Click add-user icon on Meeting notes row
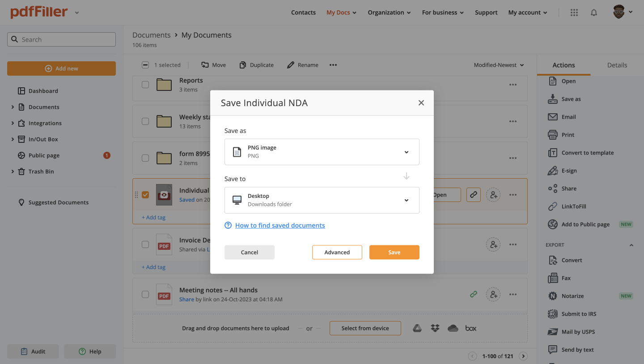 tap(493, 294)
